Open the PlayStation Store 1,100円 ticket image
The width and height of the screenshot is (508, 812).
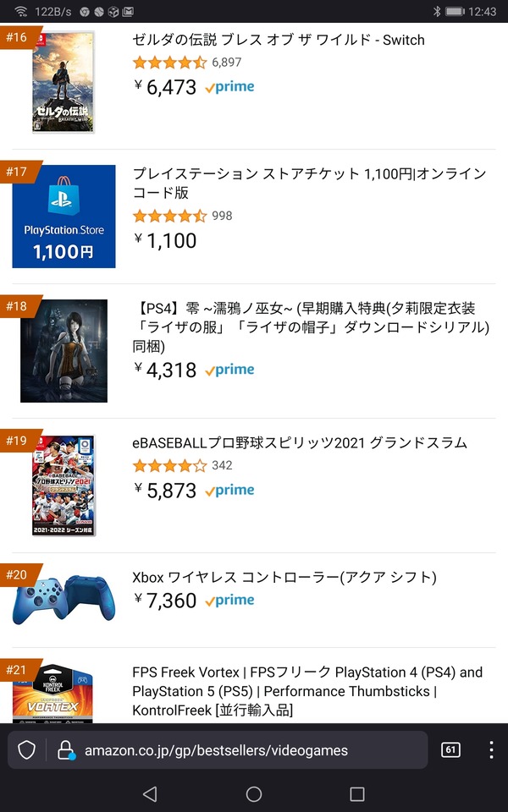coord(63,217)
